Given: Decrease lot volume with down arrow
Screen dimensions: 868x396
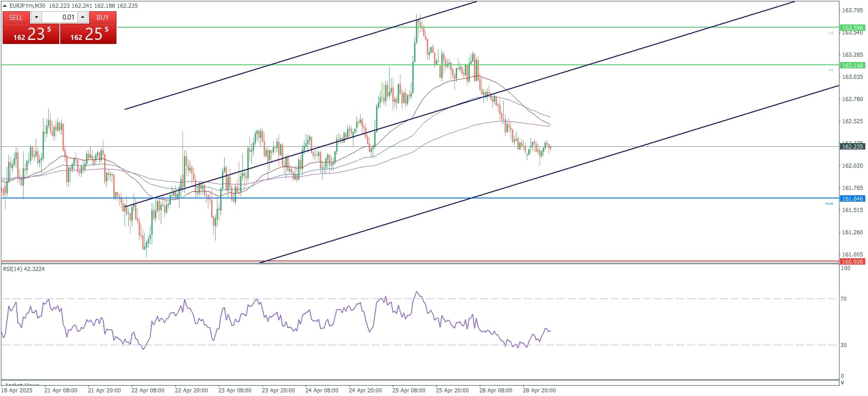Looking at the screenshot, I should tap(36, 17).
